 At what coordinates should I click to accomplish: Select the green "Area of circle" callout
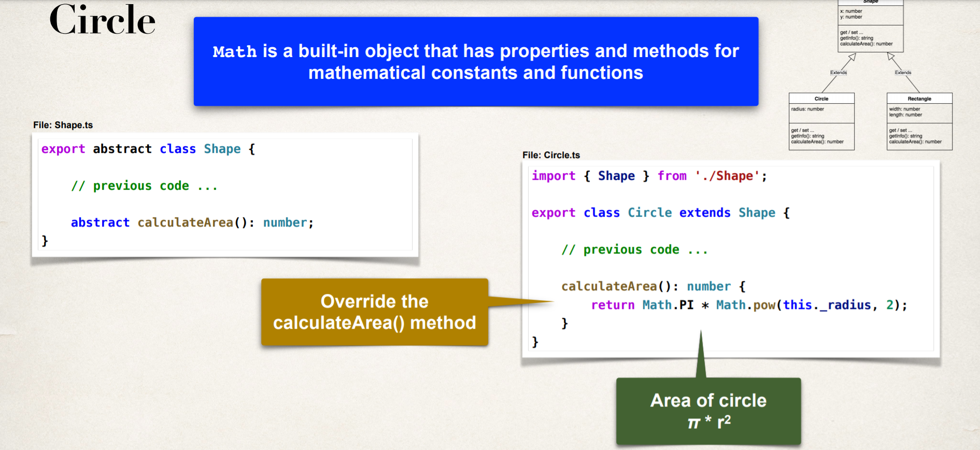(708, 411)
